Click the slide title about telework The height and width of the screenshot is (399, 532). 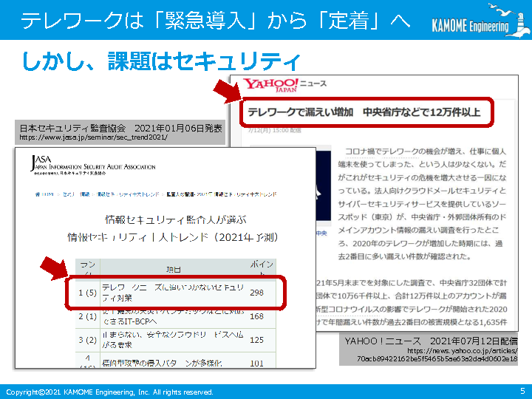click(x=216, y=21)
